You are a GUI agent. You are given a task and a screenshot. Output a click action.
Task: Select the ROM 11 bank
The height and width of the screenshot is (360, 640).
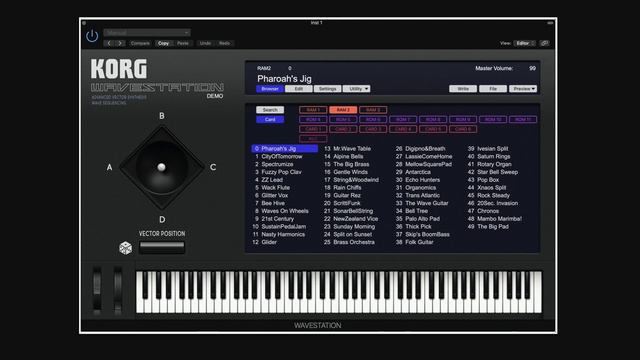pyautogui.click(x=523, y=120)
